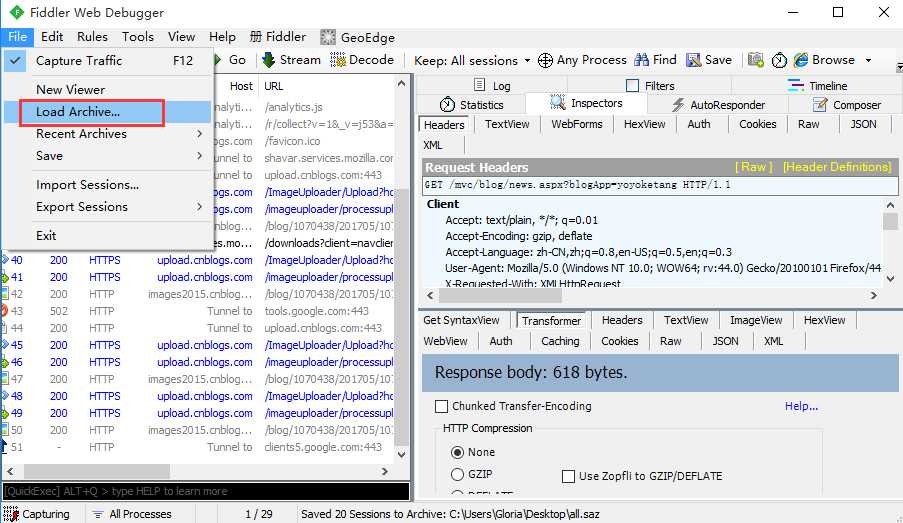Click the session list vertical scrollbar thumb
The width and height of the screenshot is (903, 523).
[x=401, y=316]
